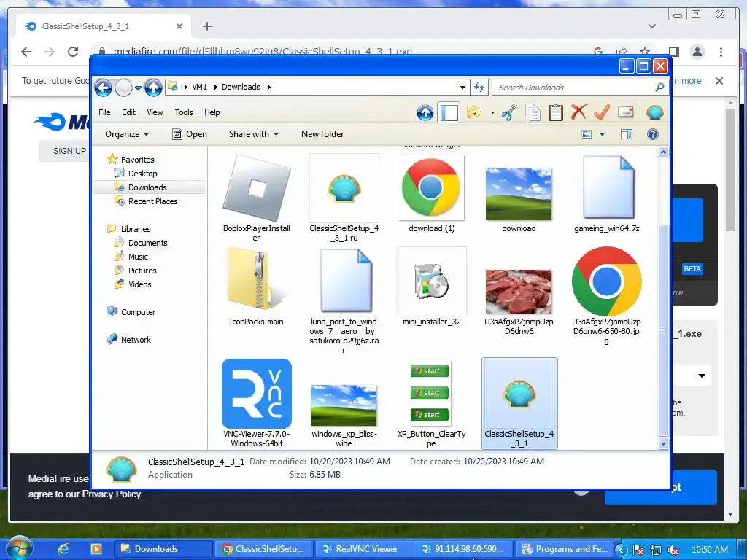Select the Pictures library

tap(142, 271)
